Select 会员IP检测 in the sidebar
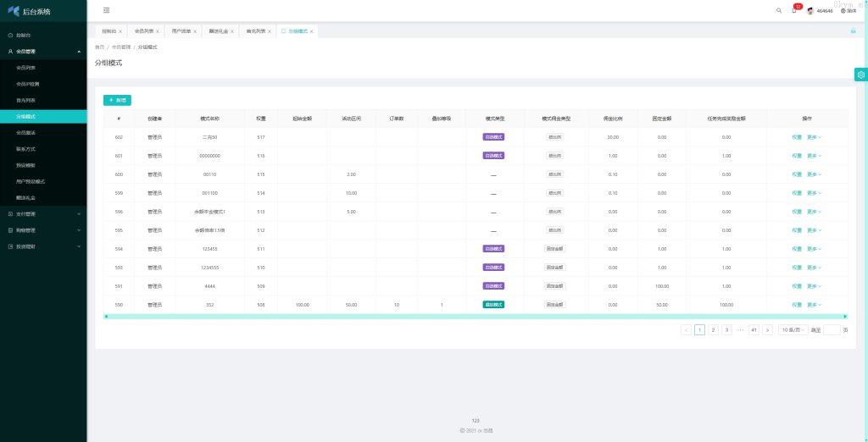 tap(28, 84)
